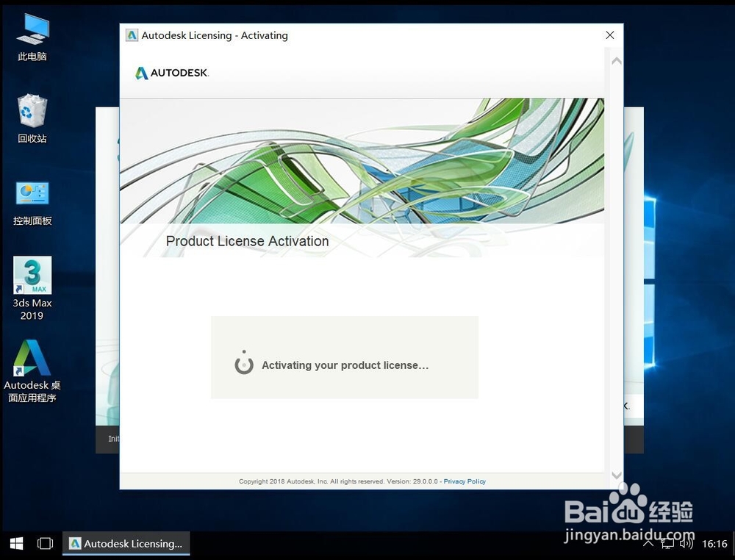Show hidden system tray icons
This screenshot has height=560, width=735.
(648, 544)
